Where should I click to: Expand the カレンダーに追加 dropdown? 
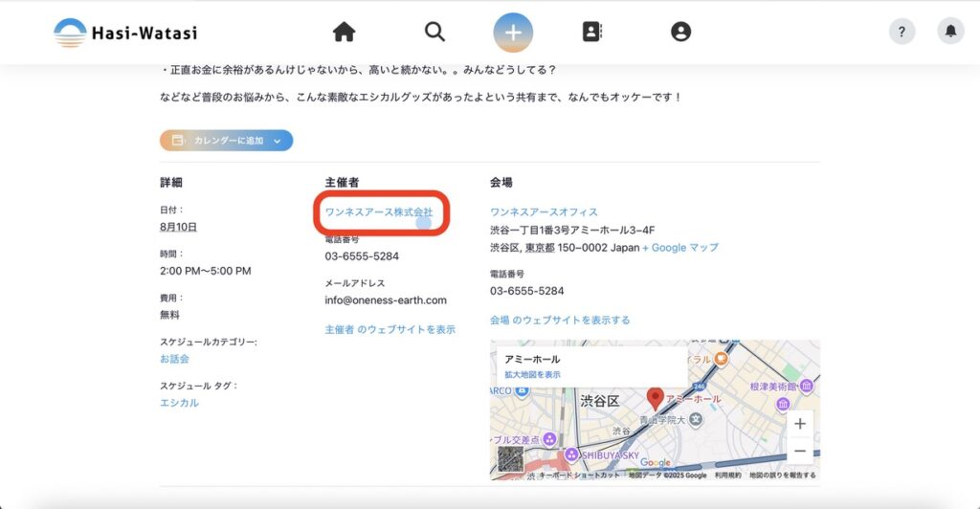(278, 141)
